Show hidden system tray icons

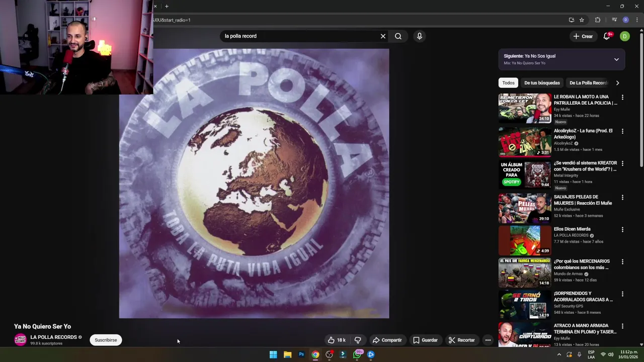[559, 354]
